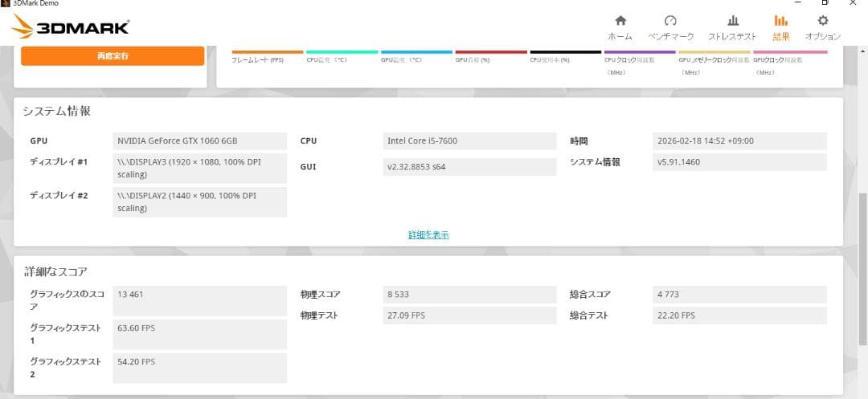The width and height of the screenshot is (868, 399).
Task: Click the グラフィックステスト 1 label
Action: coord(65,334)
